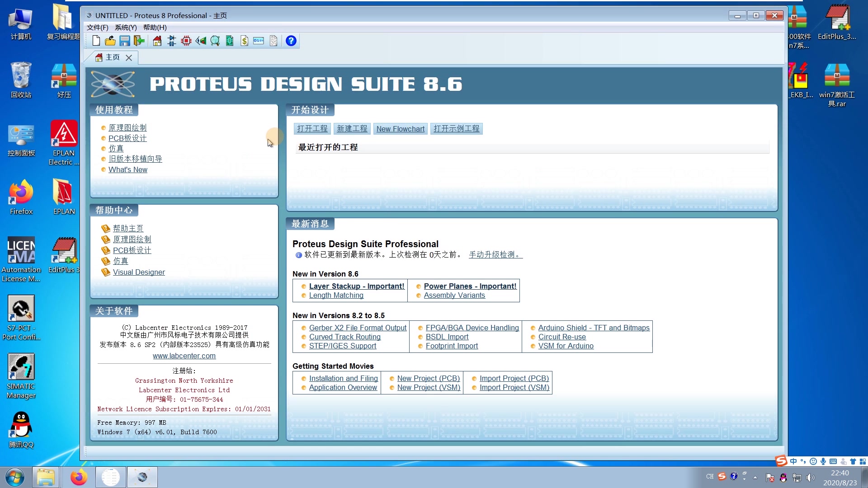The image size is (868, 488).
Task: Click the file explorer icon in taskbar
Action: point(46,477)
